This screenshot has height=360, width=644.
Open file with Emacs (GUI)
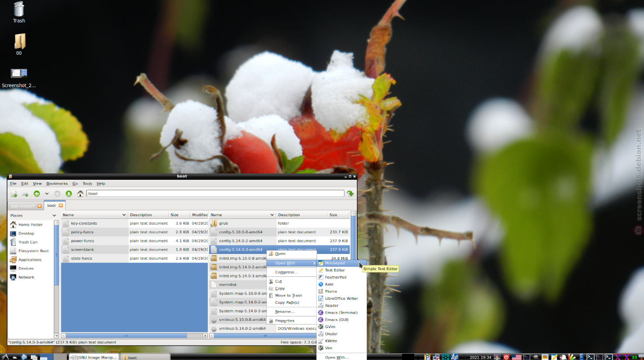coord(341,320)
